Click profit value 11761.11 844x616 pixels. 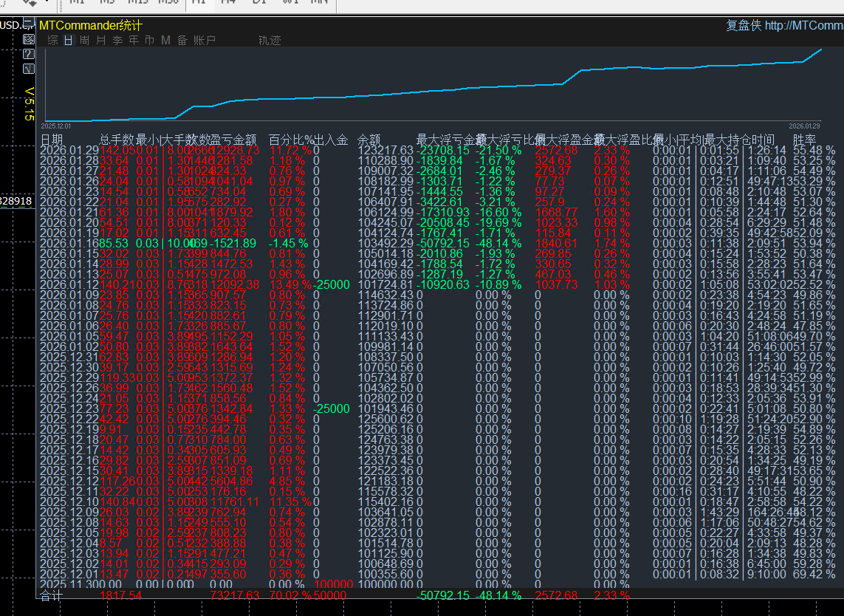235,502
